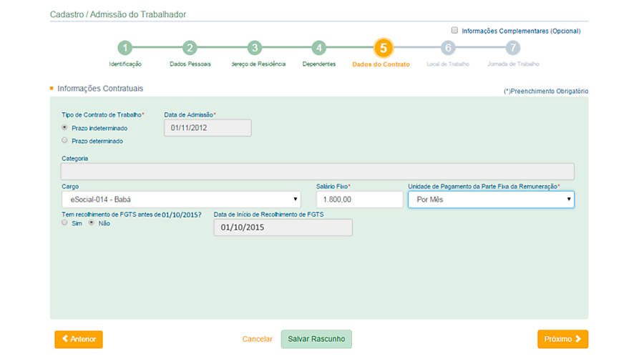
Task: Click the Data de Admissão field
Action: [208, 127]
